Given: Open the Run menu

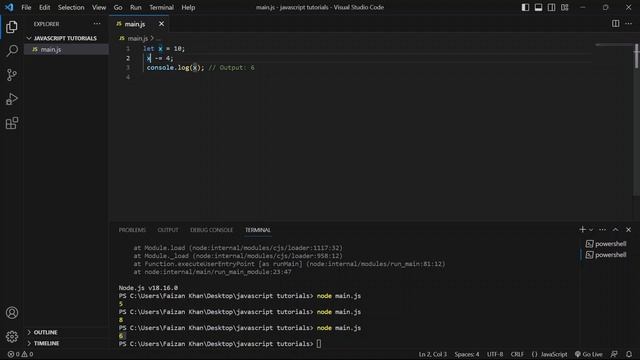Looking at the screenshot, I should point(136,7).
